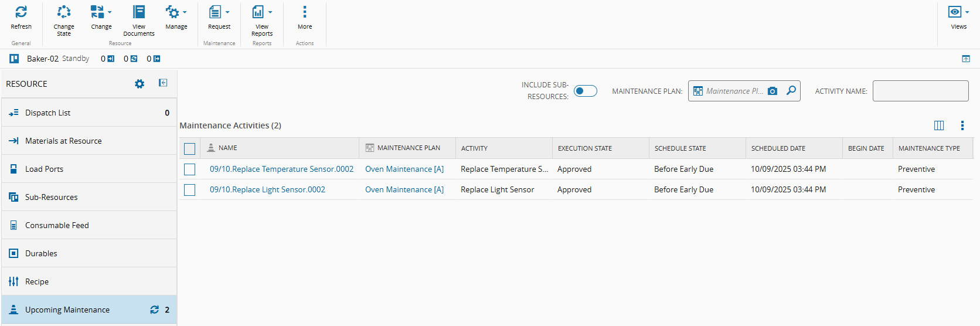Open the Change State action
This screenshot has height=326, width=980.
pos(64,21)
